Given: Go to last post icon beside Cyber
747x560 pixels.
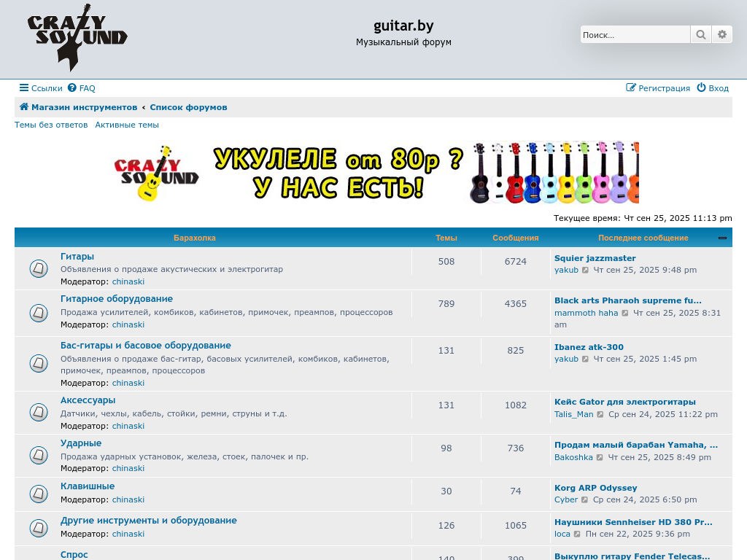Looking at the screenshot, I should tap(585, 500).
